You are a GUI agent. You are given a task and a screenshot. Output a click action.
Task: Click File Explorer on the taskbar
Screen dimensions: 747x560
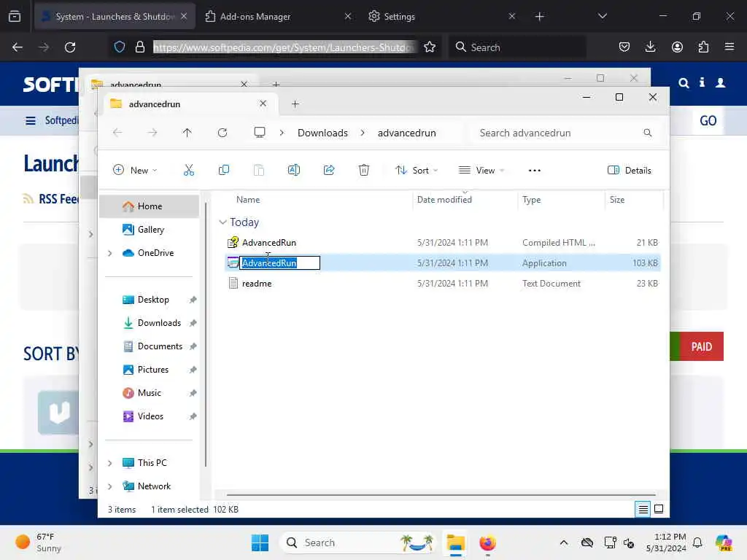pos(455,542)
